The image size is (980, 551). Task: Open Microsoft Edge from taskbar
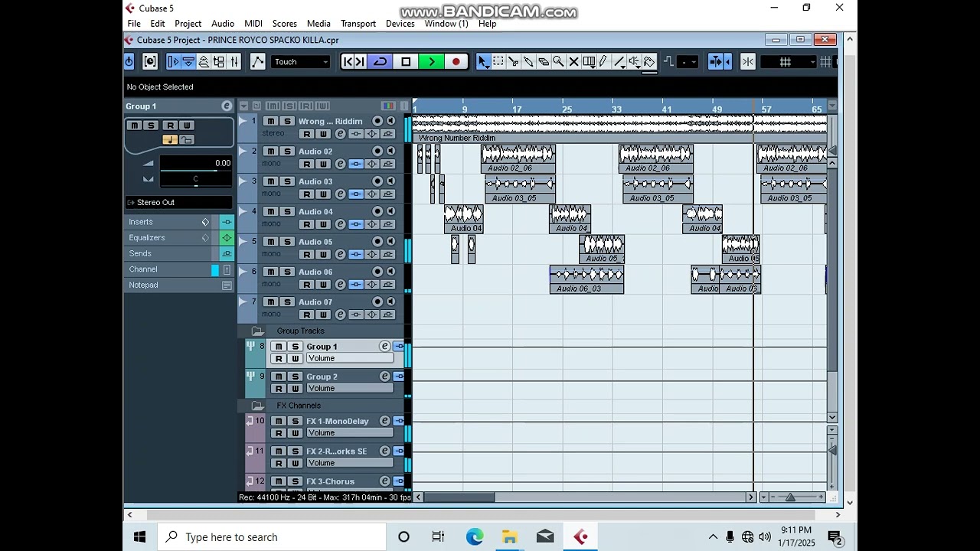(x=475, y=537)
